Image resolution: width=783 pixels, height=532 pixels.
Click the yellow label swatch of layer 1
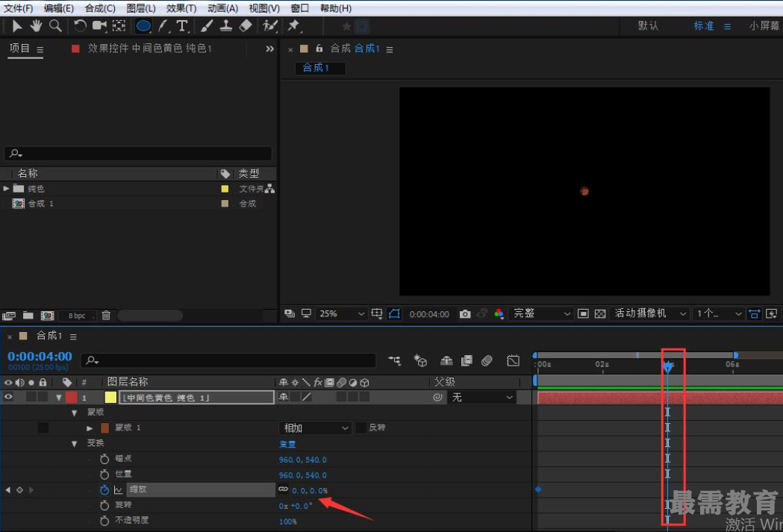(110, 397)
